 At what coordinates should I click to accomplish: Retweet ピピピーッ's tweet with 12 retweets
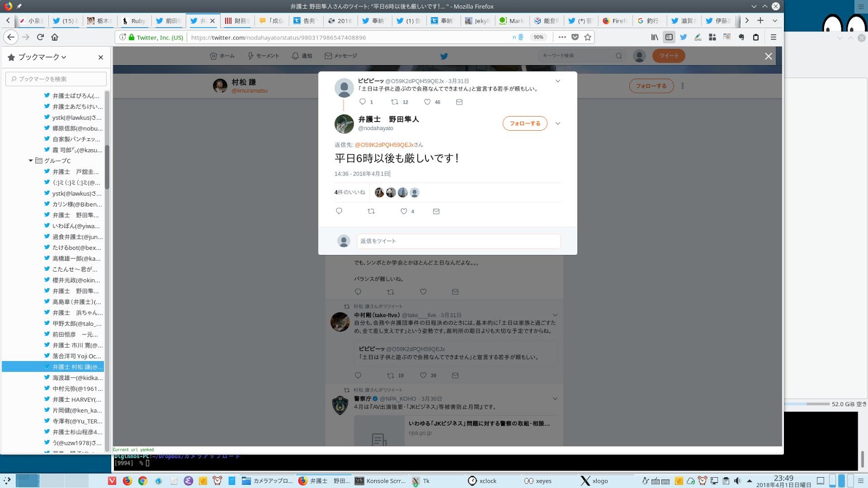pyautogui.click(x=394, y=102)
